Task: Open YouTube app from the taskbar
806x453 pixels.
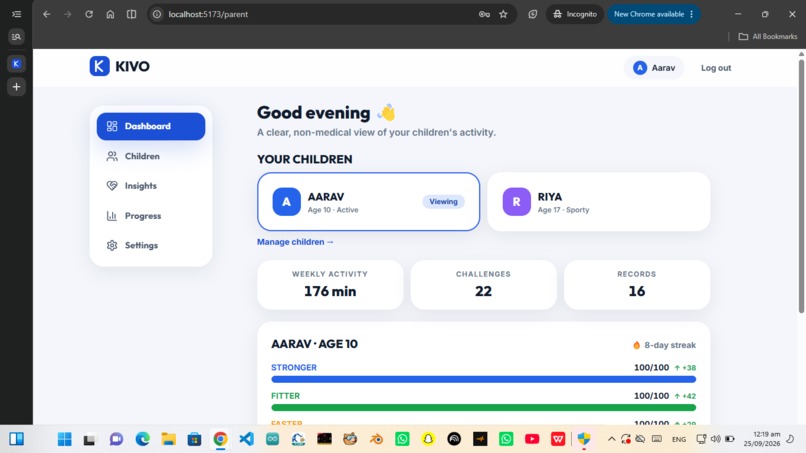Action: pyautogui.click(x=532, y=439)
